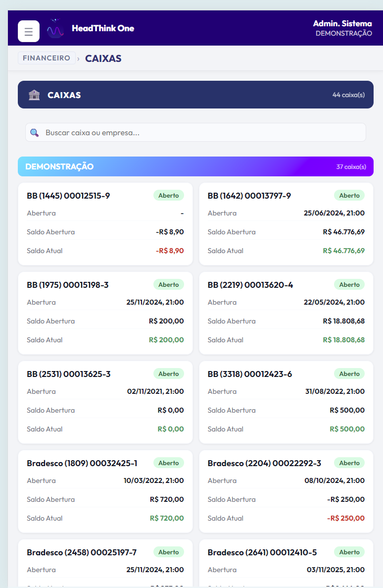Viewport: 383px width, 588px height.
Task: Click the 44 caixa(s) counter
Action: [x=348, y=95]
